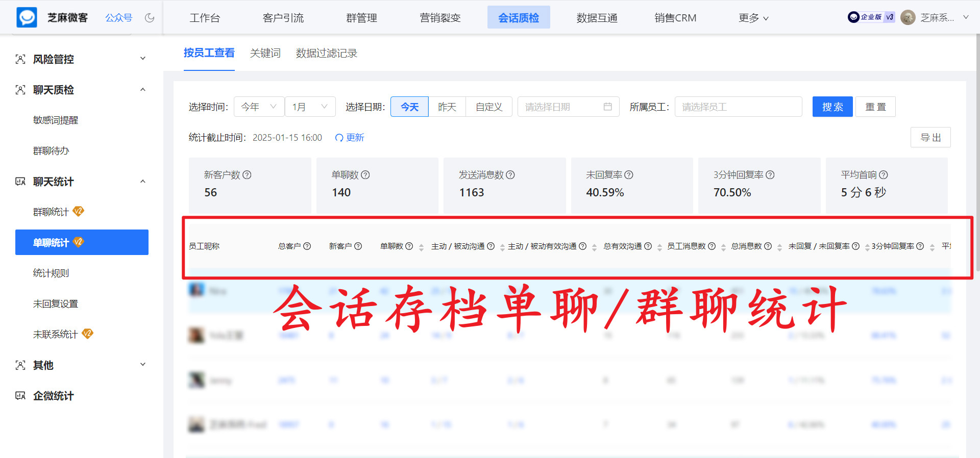Click the 芝麻微客 logo icon
Image resolution: width=980 pixels, height=458 pixels.
tap(27, 17)
